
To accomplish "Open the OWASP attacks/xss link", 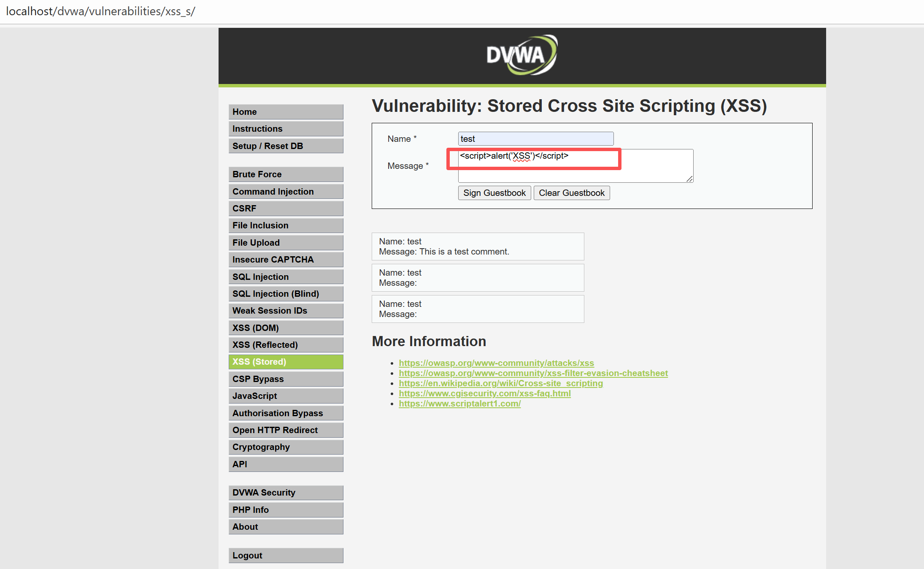I will click(496, 363).
